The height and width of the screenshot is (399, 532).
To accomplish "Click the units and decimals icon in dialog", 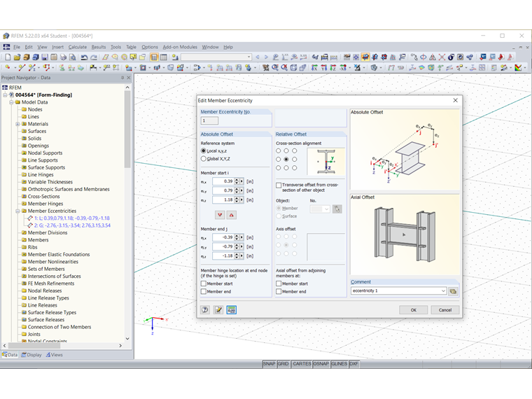I will pos(232,310).
